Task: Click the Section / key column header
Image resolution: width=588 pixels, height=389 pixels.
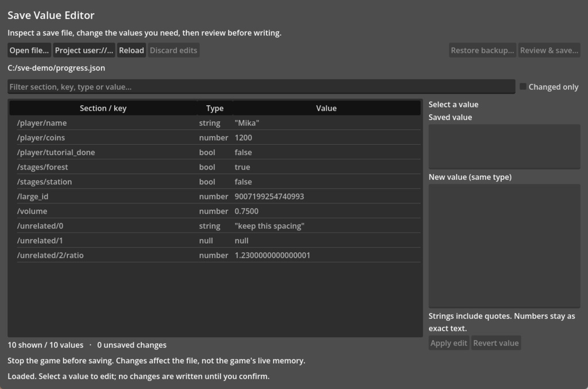Action: (103, 108)
